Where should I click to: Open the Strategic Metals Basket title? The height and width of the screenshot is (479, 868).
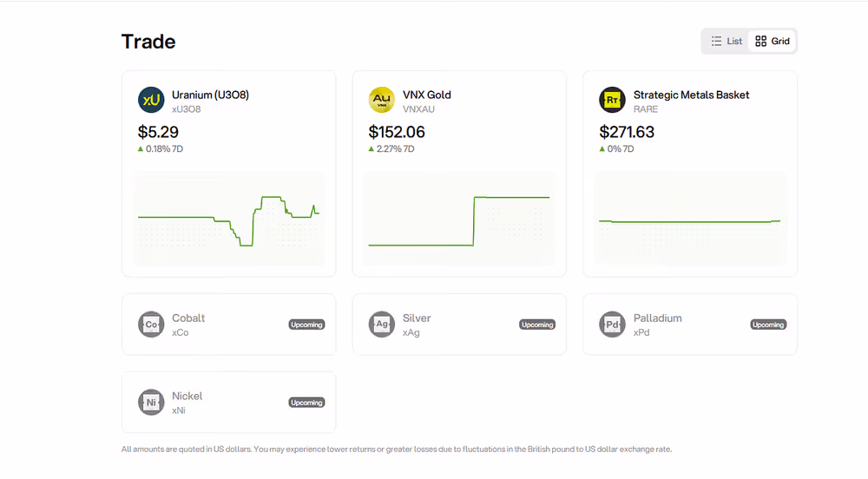pyautogui.click(x=691, y=95)
